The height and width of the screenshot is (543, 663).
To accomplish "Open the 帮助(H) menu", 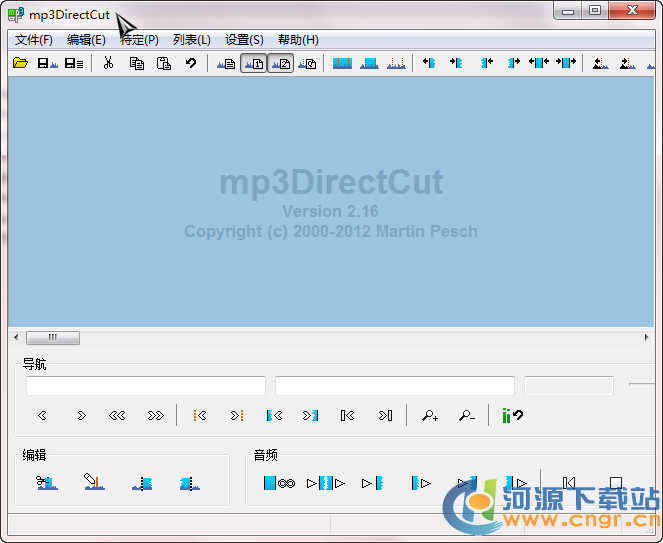I will (x=298, y=40).
